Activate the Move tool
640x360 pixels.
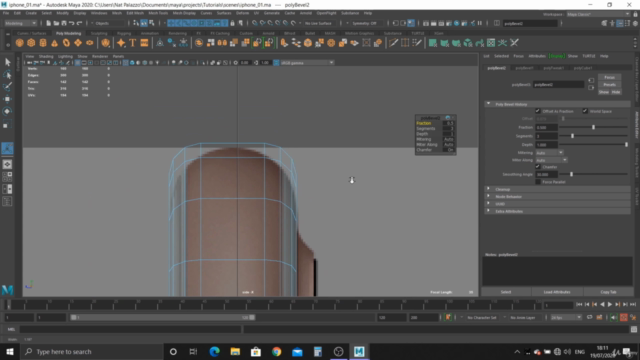click(x=7, y=99)
